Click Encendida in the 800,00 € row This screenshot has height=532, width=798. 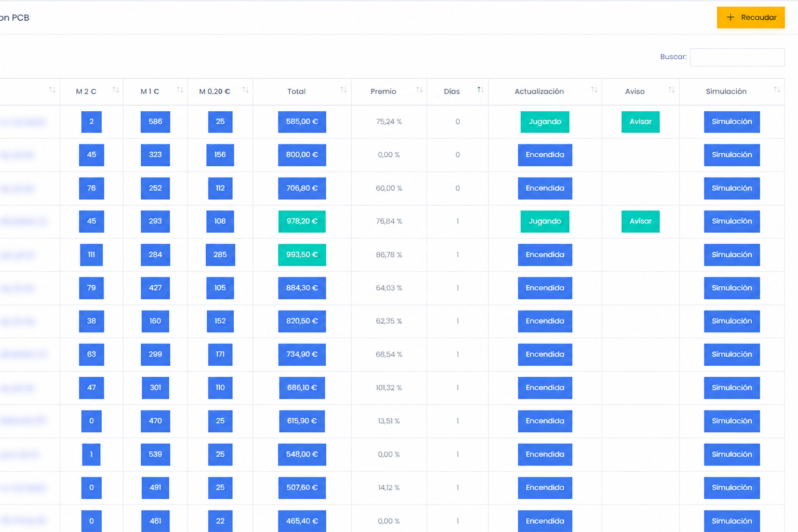545,155
